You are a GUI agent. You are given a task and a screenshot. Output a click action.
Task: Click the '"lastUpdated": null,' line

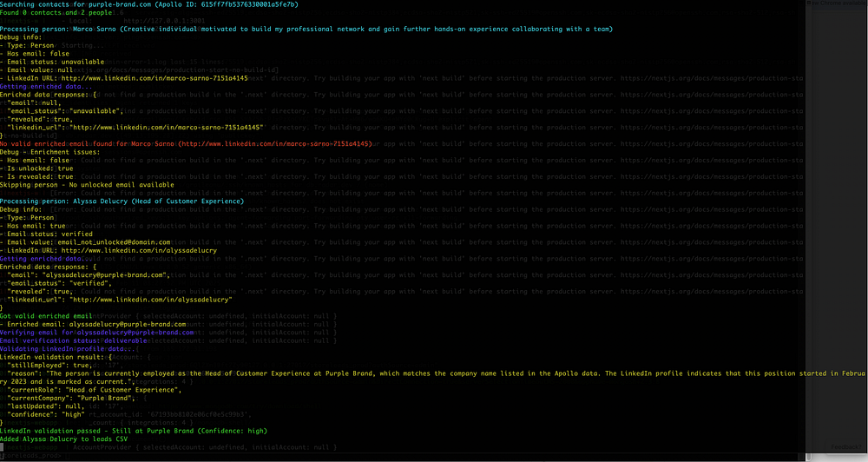[46, 406]
